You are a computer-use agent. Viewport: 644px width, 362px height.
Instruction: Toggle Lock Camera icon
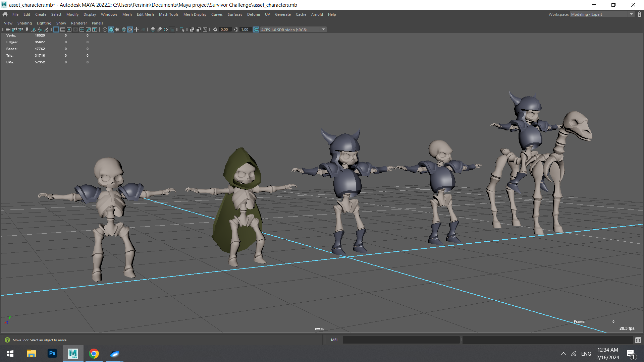(14, 29)
